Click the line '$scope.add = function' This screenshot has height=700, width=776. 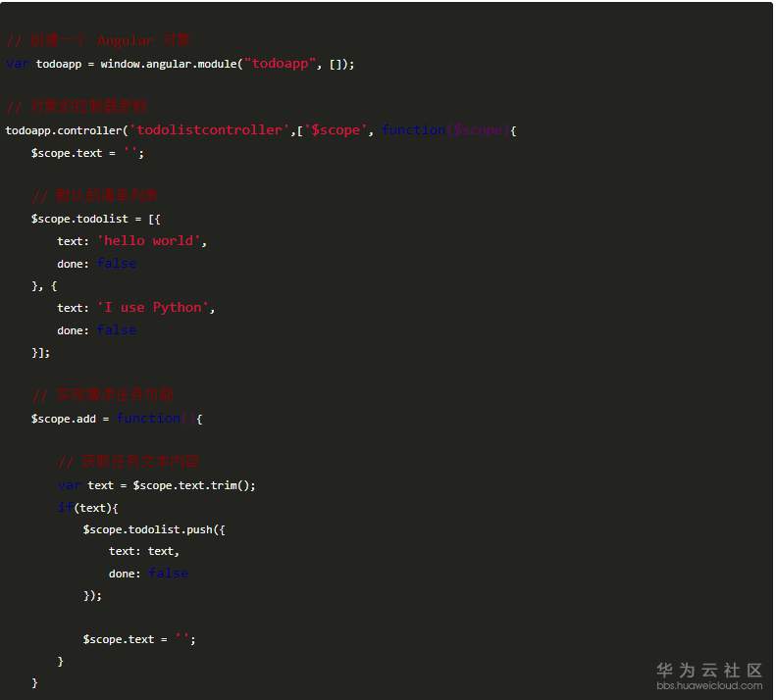pos(117,419)
